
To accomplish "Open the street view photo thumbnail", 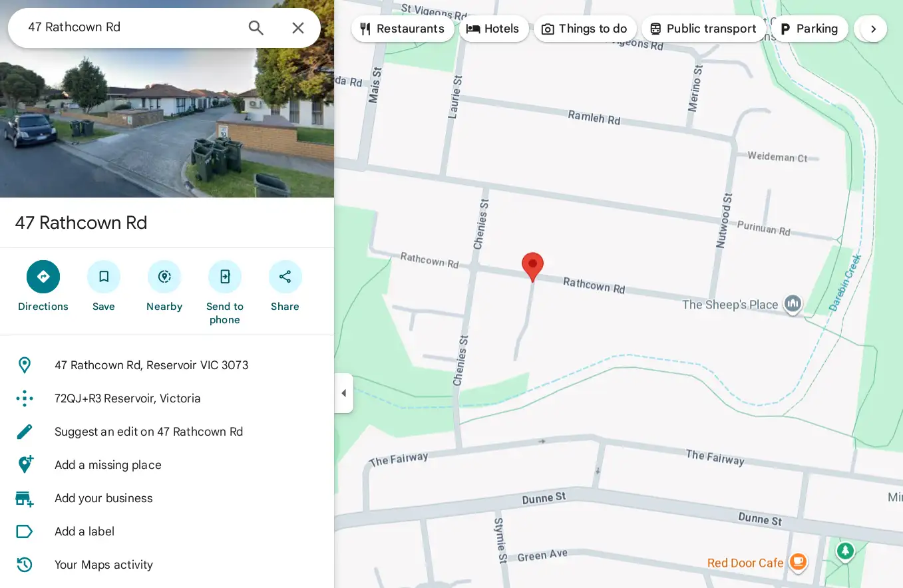I will coord(167,98).
